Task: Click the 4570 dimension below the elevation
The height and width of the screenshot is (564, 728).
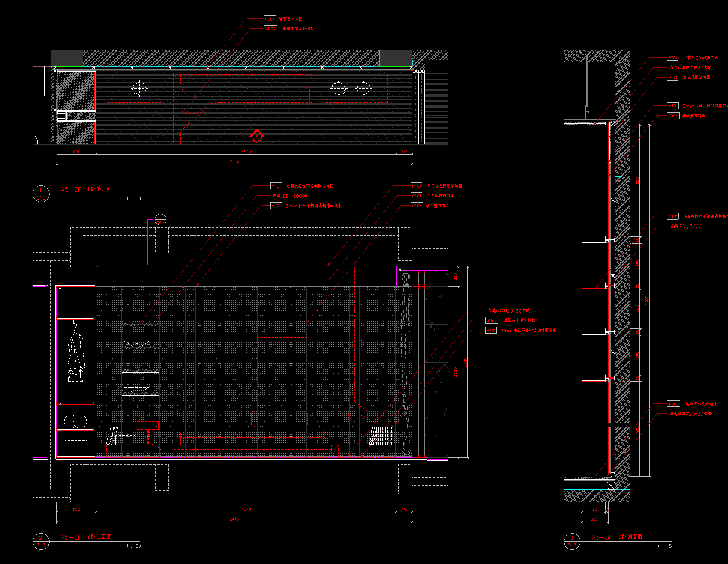Action: tap(246, 509)
